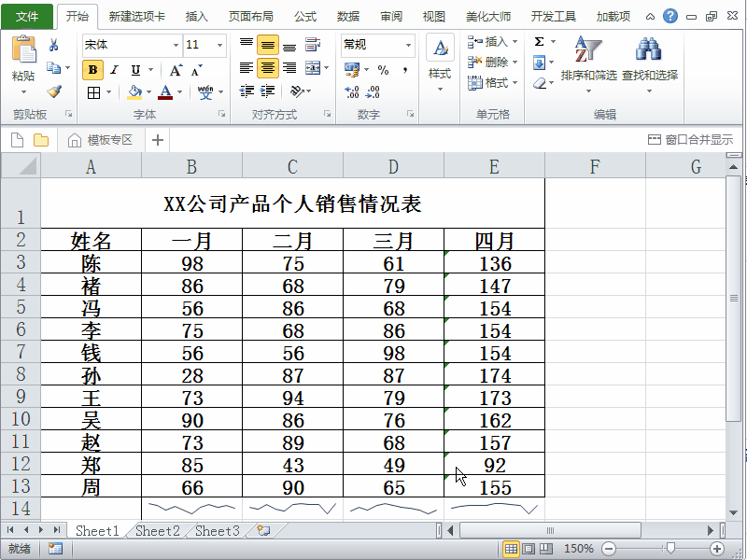
Task: Click the Cut scissors icon
Action: click(x=53, y=45)
